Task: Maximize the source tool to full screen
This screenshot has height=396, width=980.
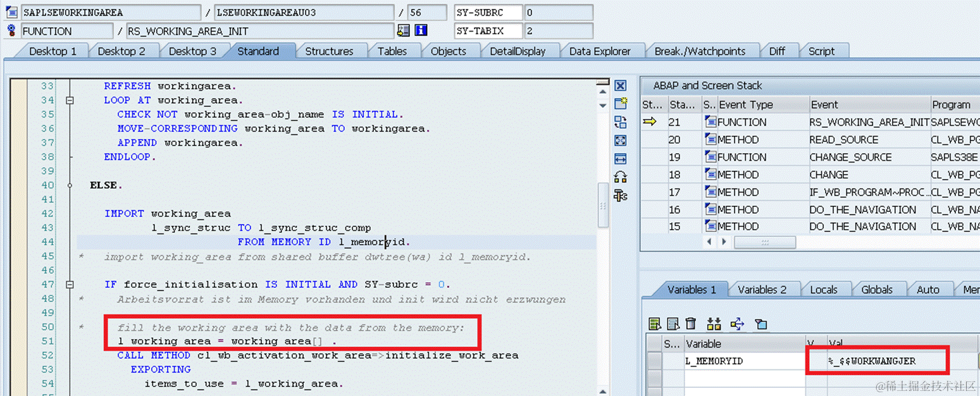Action: click(x=620, y=140)
